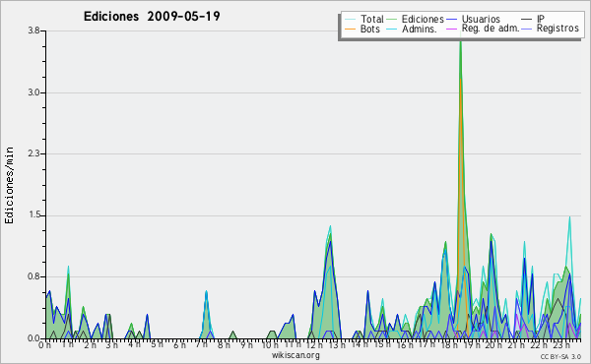Screen dimensions: 591x364
Task: Click the '20 h' x-axis label
Action: (x=493, y=345)
